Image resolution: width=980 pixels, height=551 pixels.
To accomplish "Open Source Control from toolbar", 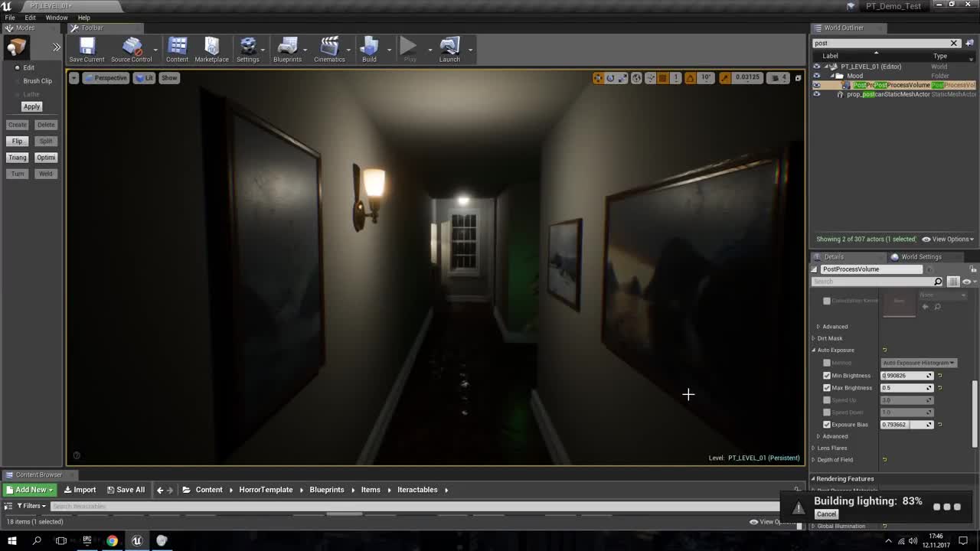I will point(132,50).
